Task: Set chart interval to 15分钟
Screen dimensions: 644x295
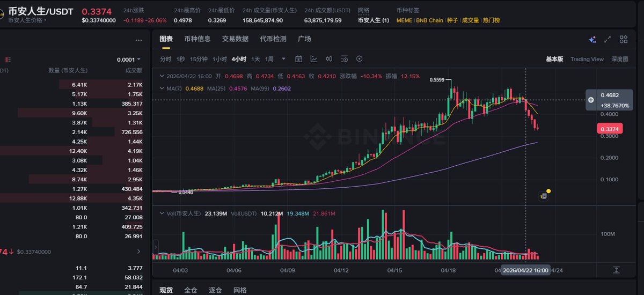Action: (x=199, y=59)
